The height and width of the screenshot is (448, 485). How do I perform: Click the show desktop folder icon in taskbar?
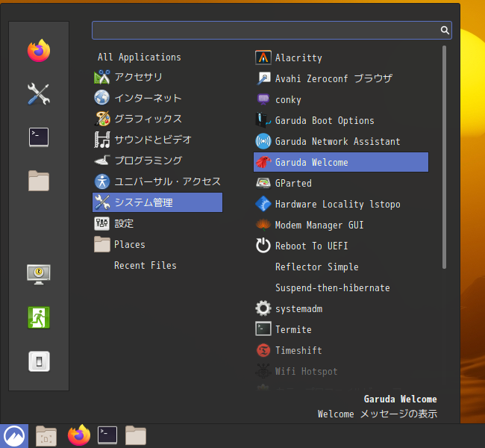tap(46, 436)
